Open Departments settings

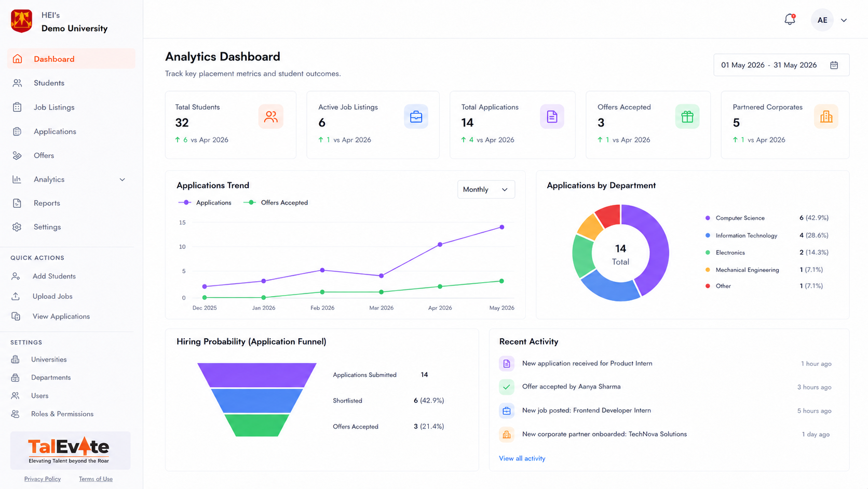pos(51,378)
